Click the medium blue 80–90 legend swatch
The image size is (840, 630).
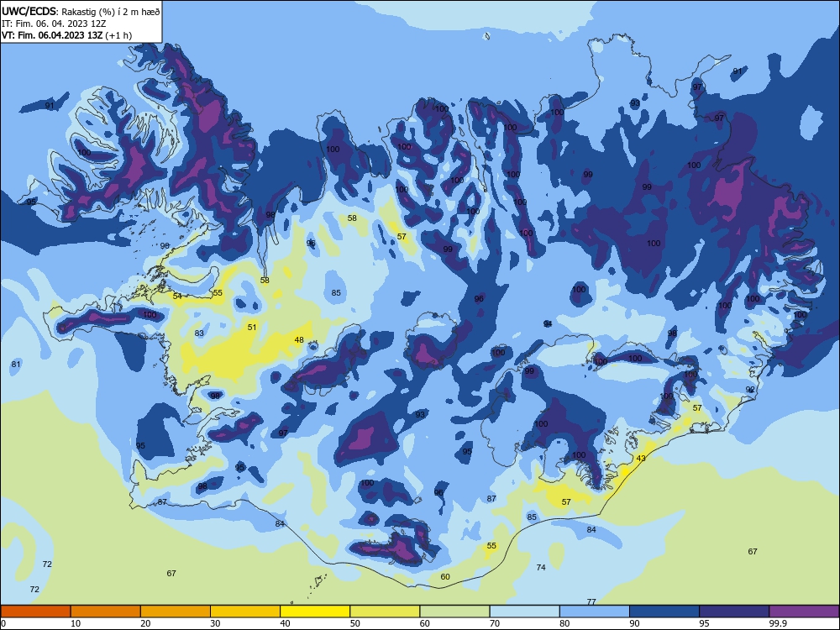tap(595, 612)
